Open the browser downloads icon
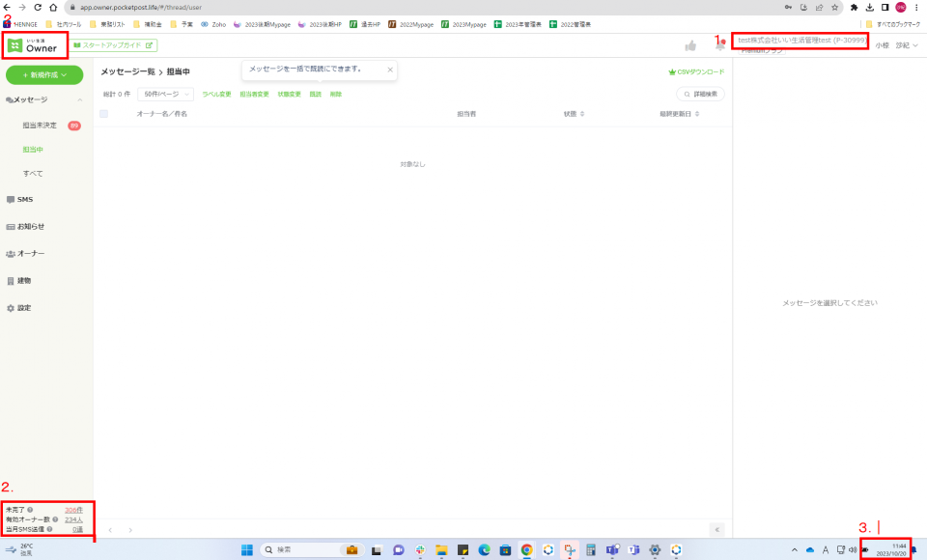Viewport: 927px width, 560px height. [x=870, y=7]
